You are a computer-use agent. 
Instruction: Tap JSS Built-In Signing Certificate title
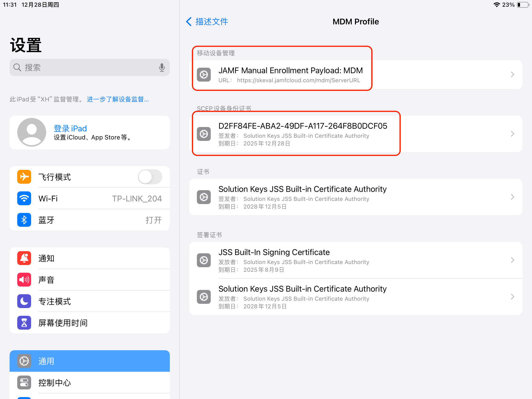(274, 252)
